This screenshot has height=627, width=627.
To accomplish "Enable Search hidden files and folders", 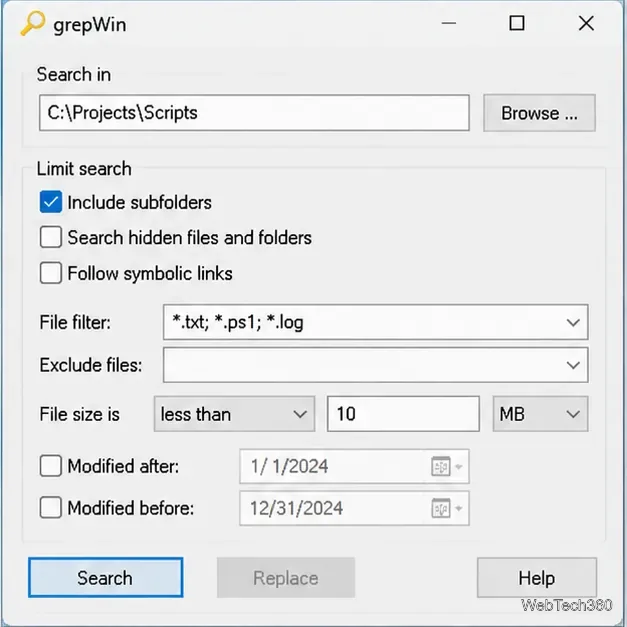I will point(51,237).
